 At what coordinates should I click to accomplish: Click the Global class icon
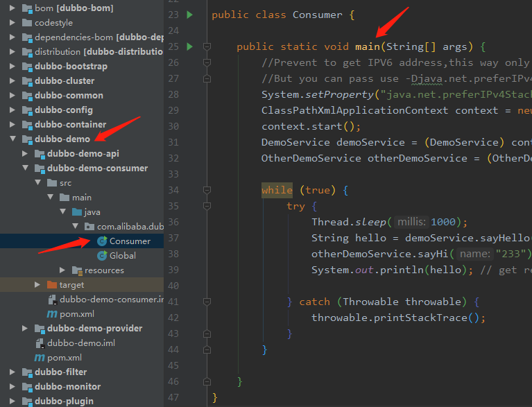coord(102,255)
